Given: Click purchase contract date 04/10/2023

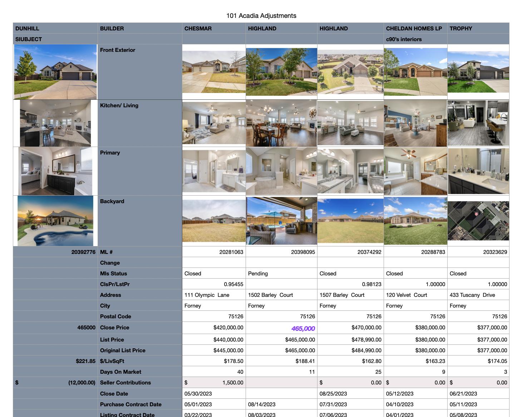Looking at the screenshot, I should click(400, 404).
